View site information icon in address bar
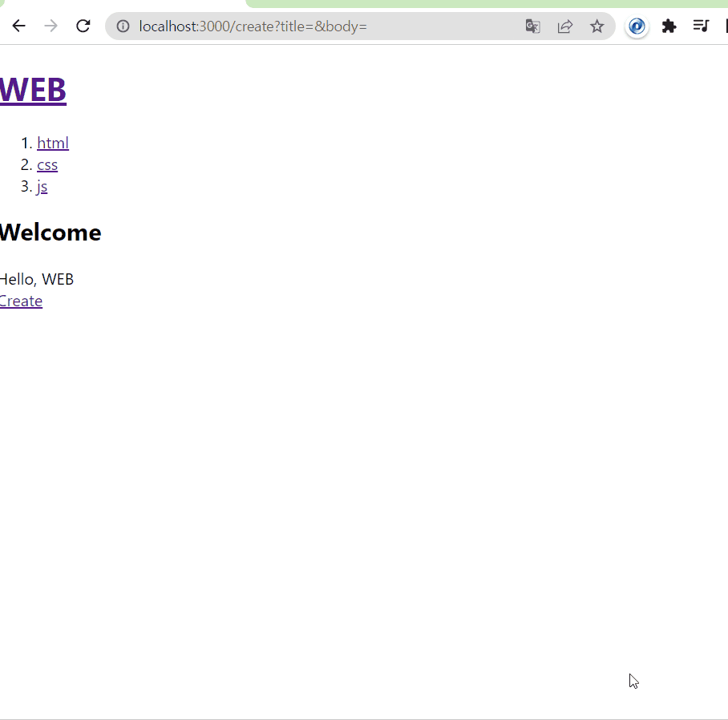The height and width of the screenshot is (720, 728). [x=123, y=26]
